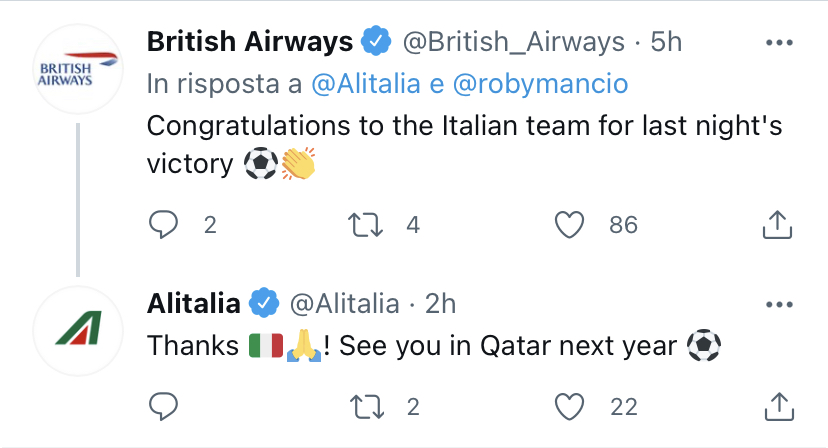
Task: Open the @British_Airways handle
Action: click(514, 42)
